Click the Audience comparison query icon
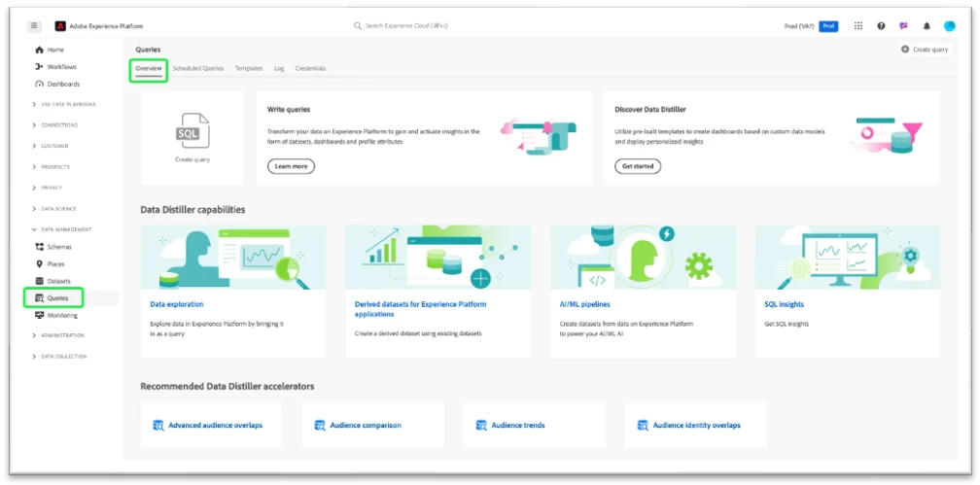This screenshot has width=980, height=485. 320,426
